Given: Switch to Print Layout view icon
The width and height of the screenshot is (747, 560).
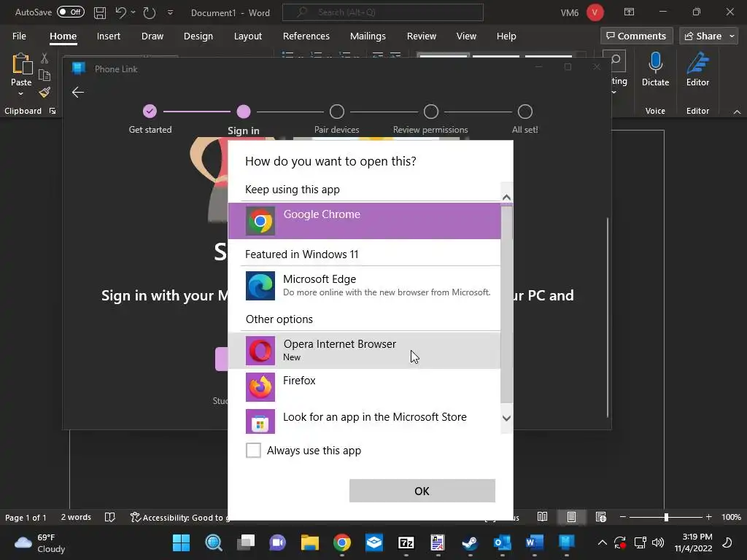Looking at the screenshot, I should pyautogui.click(x=571, y=517).
